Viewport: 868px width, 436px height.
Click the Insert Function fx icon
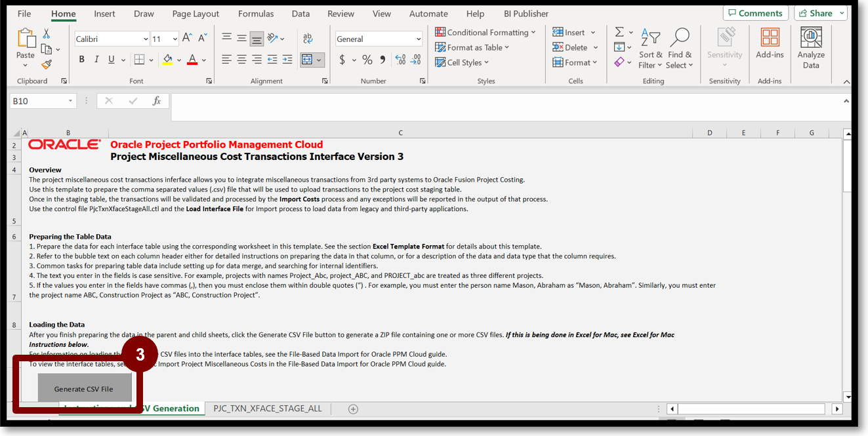tap(157, 101)
